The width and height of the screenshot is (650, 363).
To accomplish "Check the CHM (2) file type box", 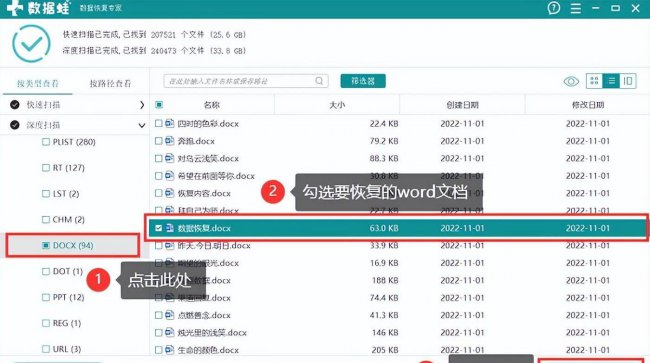I will point(46,219).
